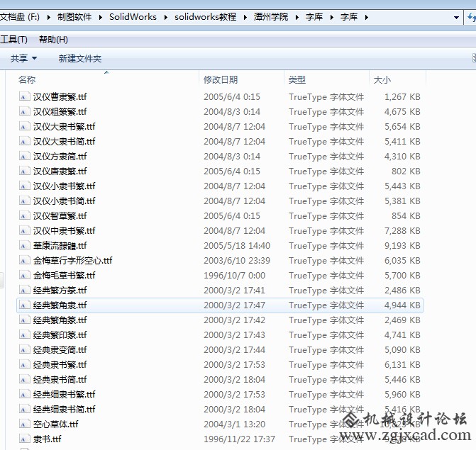Open the address bar history dropdown

(456, 18)
